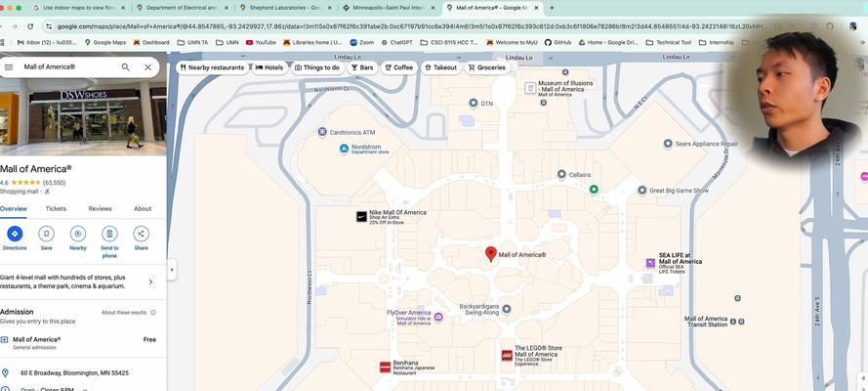Open the Google Maps hamburger menu

9,67
